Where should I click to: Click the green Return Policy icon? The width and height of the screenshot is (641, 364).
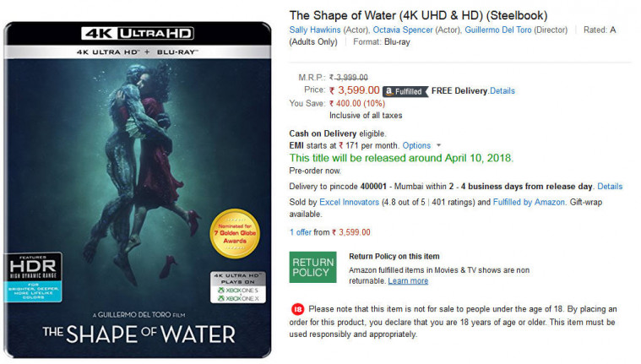click(x=312, y=268)
